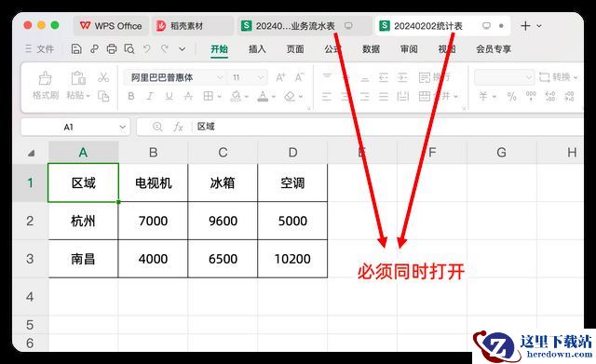Click the Print icon
The image size is (596, 364).
coord(112,49)
